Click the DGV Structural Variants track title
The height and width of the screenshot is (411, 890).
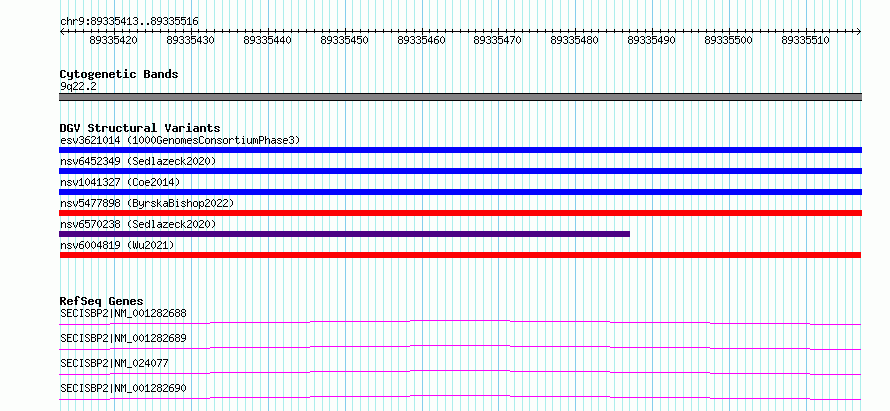click(x=140, y=128)
